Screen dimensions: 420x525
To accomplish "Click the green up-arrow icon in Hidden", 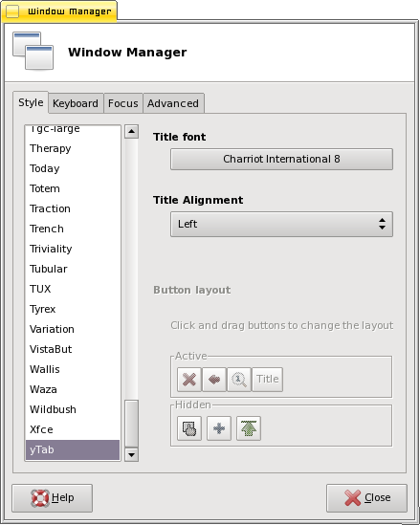I will click(249, 428).
